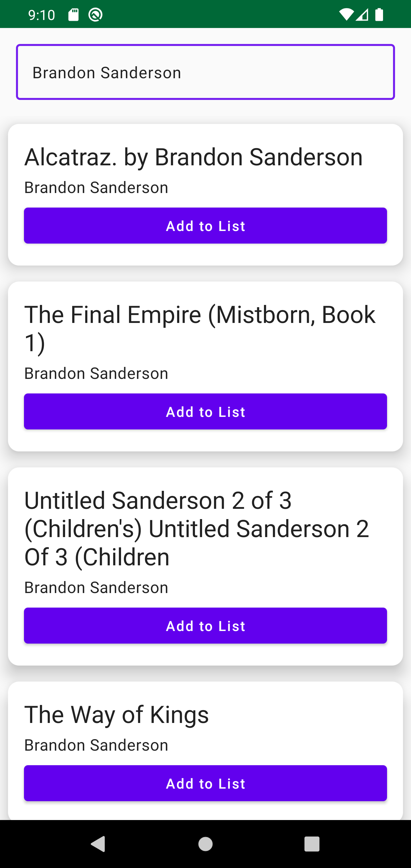The height and width of the screenshot is (868, 411).
Task: Tap the circular notification icon beside SD card
Action: [95, 15]
